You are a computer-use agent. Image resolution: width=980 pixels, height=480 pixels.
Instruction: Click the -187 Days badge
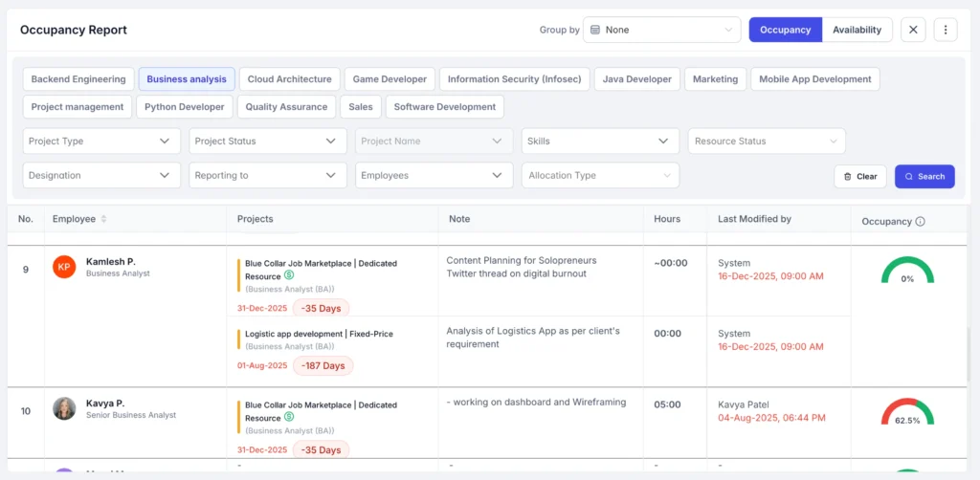pyautogui.click(x=323, y=366)
